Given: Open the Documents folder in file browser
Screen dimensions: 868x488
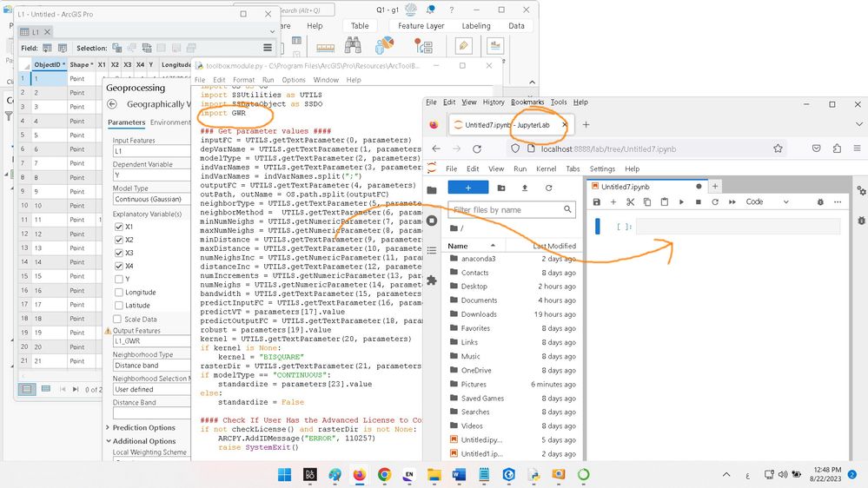Looking at the screenshot, I should 479,300.
